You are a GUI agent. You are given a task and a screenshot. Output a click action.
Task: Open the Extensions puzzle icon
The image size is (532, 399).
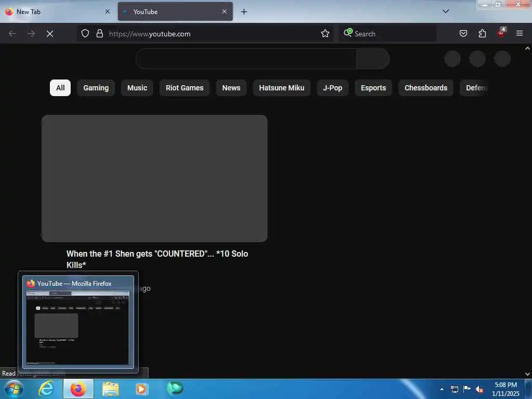coord(482,33)
